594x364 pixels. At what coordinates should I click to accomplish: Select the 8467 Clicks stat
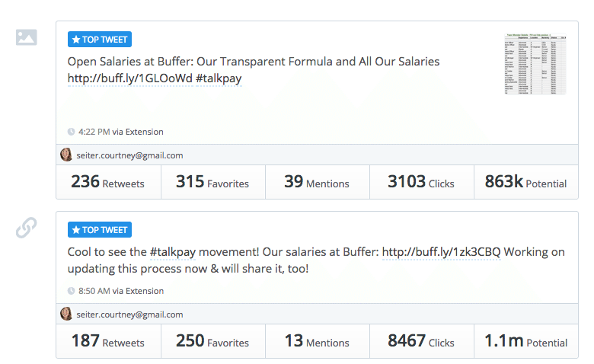[422, 341]
